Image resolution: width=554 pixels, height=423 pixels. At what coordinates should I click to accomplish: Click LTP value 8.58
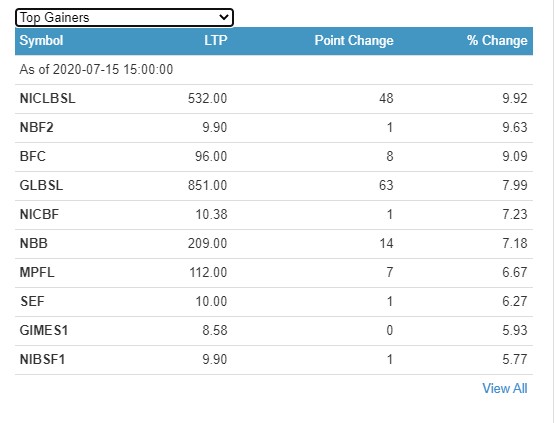pos(215,330)
